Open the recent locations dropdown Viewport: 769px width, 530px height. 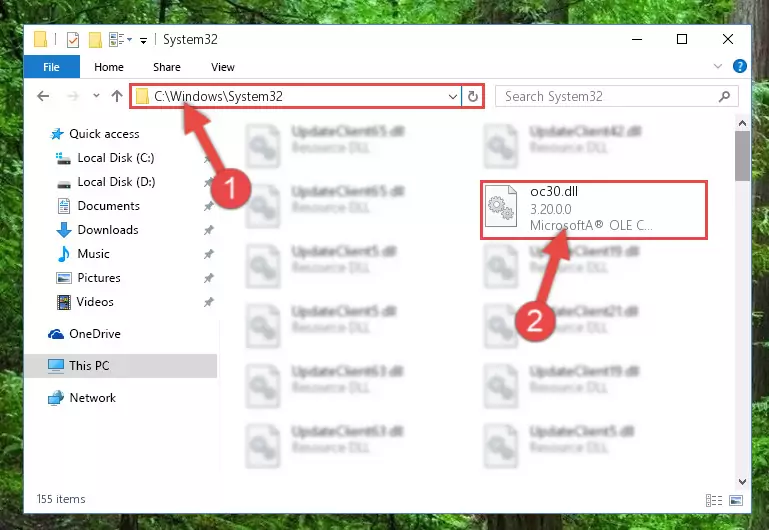pos(96,96)
